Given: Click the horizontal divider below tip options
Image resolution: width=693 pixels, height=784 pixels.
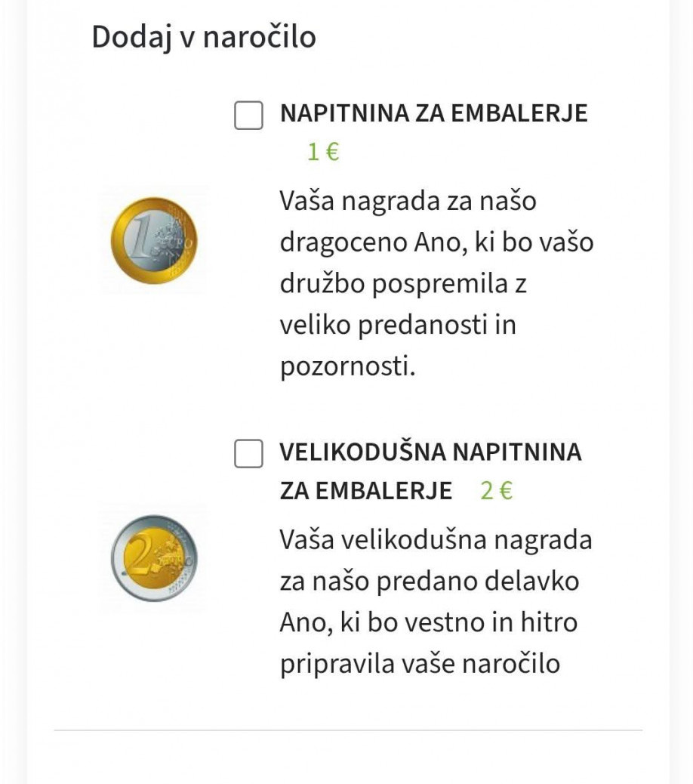Looking at the screenshot, I should click(348, 730).
